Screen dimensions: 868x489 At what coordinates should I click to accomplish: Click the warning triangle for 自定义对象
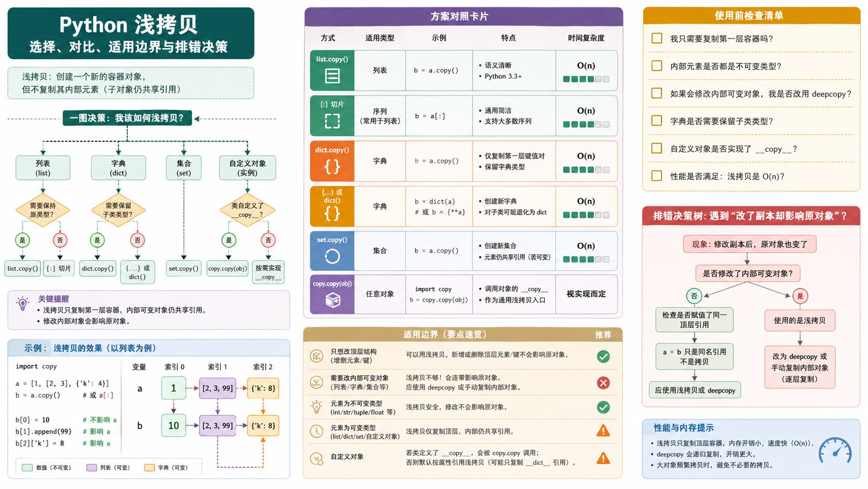point(603,458)
